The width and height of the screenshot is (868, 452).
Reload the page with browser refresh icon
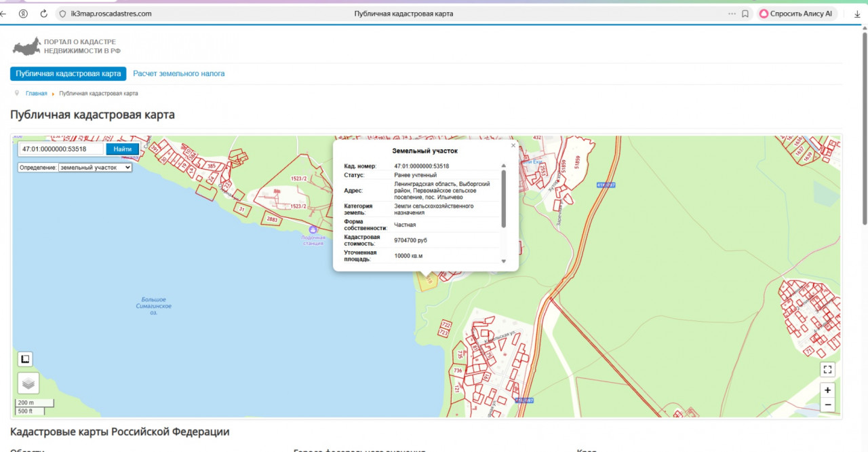44,14
